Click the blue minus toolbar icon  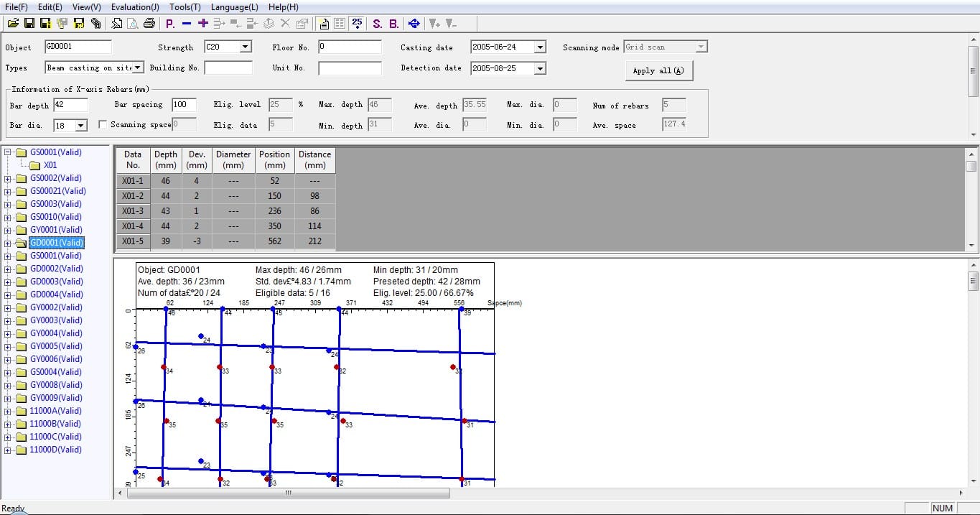[x=187, y=23]
